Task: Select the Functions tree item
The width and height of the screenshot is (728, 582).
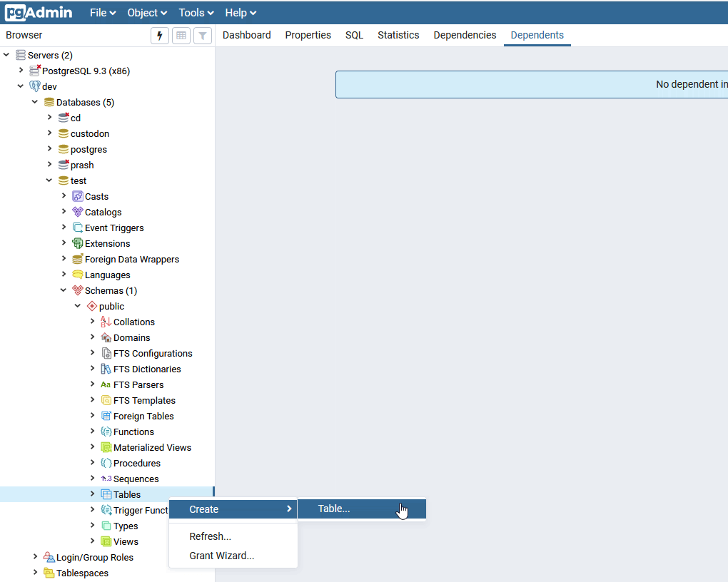Action: [x=133, y=432]
